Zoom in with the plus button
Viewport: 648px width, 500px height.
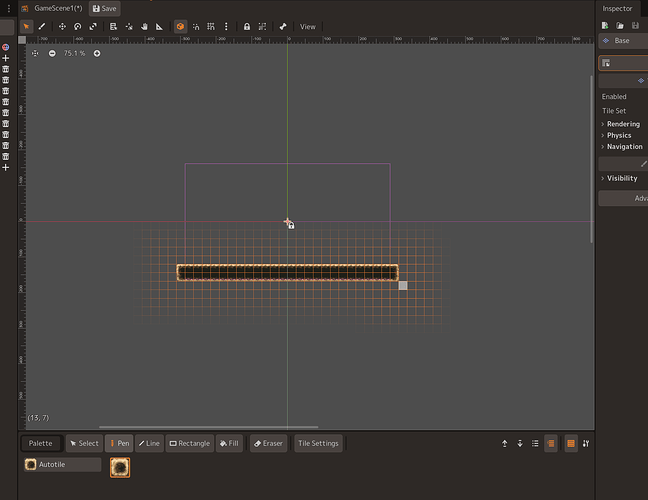97,53
